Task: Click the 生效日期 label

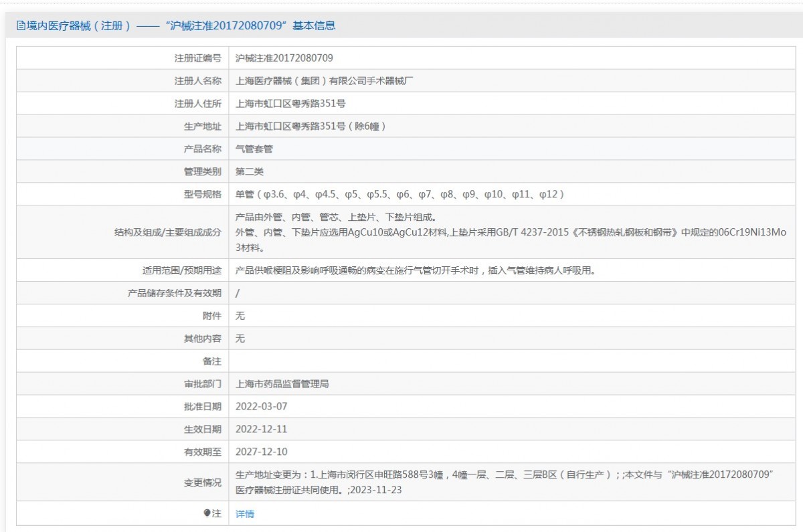Action: 203,429
